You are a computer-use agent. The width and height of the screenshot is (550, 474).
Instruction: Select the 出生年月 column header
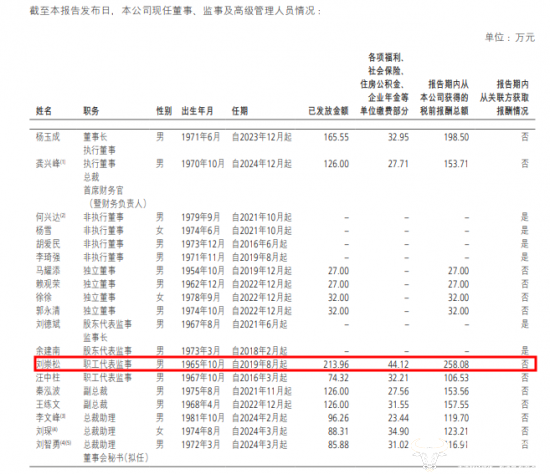(x=197, y=111)
